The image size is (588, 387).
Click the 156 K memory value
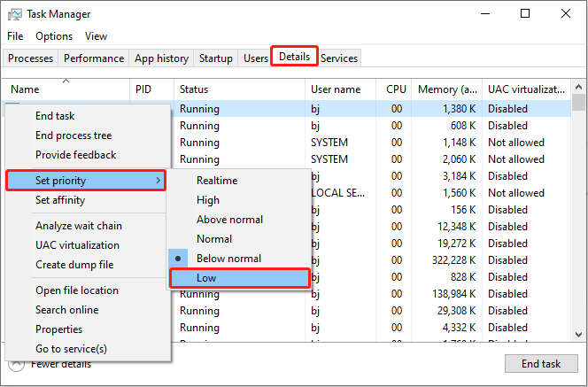(463, 210)
